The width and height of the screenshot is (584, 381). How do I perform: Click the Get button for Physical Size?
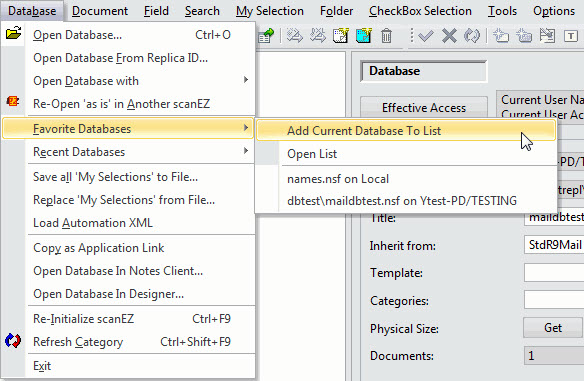point(553,328)
